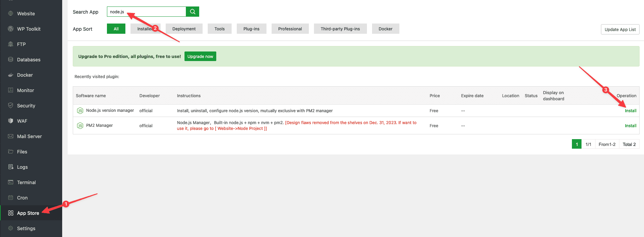Viewport: 644px width, 237px height.
Task: Open Docker from the sidebar icon
Action: pos(11,75)
